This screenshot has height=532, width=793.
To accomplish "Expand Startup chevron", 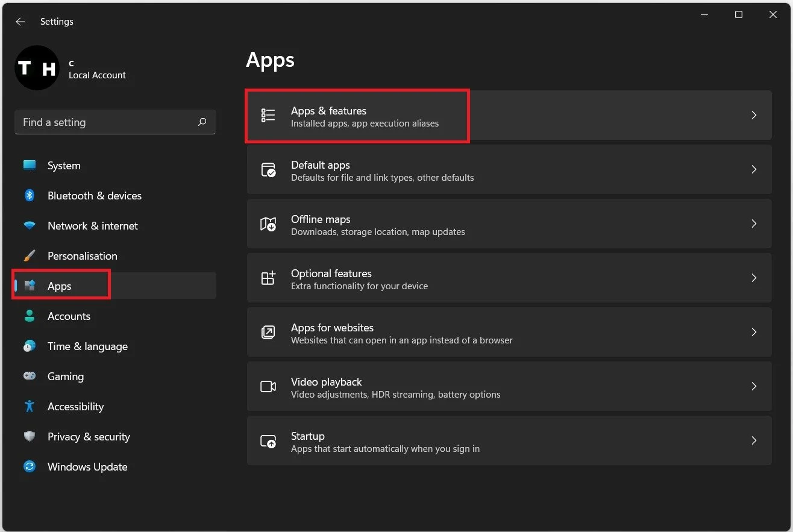I will (754, 440).
